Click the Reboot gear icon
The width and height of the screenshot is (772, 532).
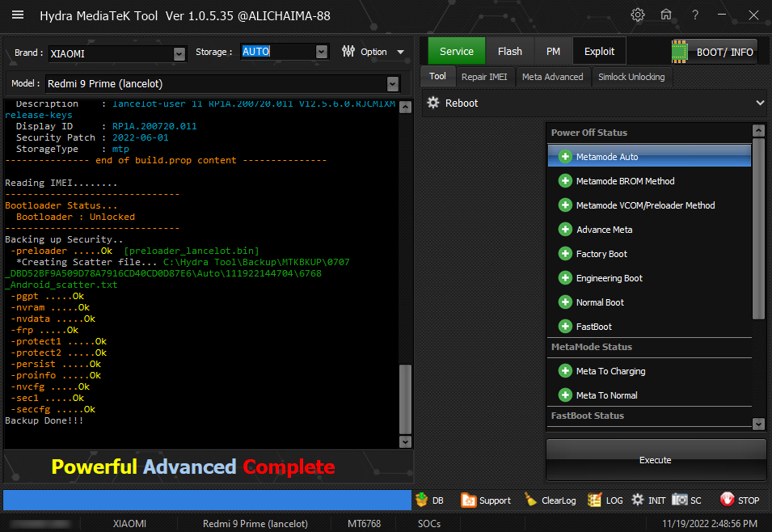433,103
